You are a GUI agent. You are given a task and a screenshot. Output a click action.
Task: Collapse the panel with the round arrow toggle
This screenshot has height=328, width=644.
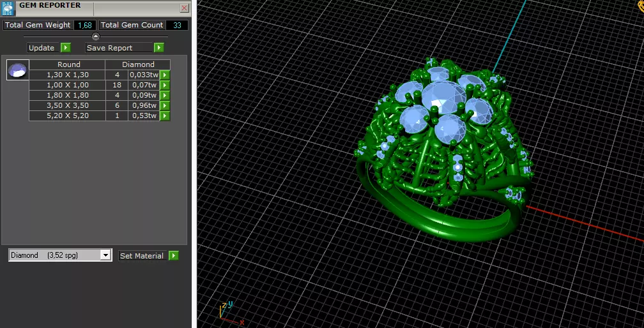pos(96,36)
